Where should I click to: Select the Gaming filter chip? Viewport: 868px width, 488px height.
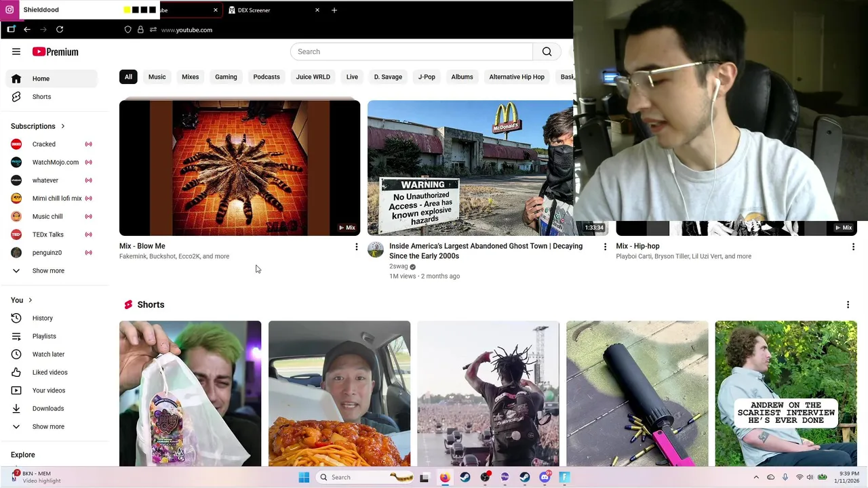226,77
